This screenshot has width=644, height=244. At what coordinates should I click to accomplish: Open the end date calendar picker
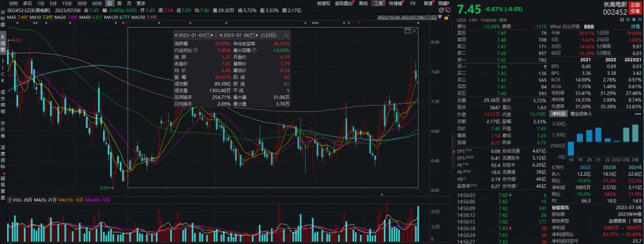(252, 35)
